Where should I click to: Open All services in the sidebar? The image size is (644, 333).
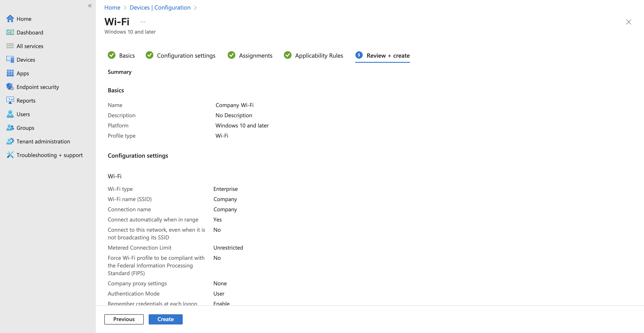point(30,46)
